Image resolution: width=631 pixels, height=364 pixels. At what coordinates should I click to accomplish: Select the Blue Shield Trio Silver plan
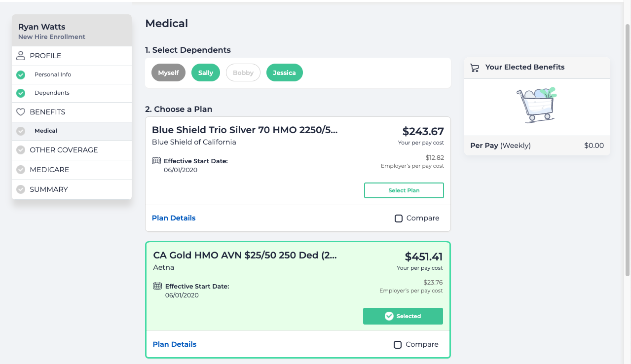point(404,190)
